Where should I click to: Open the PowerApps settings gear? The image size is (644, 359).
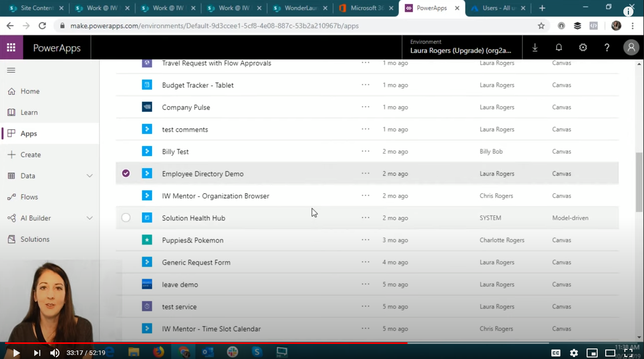click(x=583, y=47)
